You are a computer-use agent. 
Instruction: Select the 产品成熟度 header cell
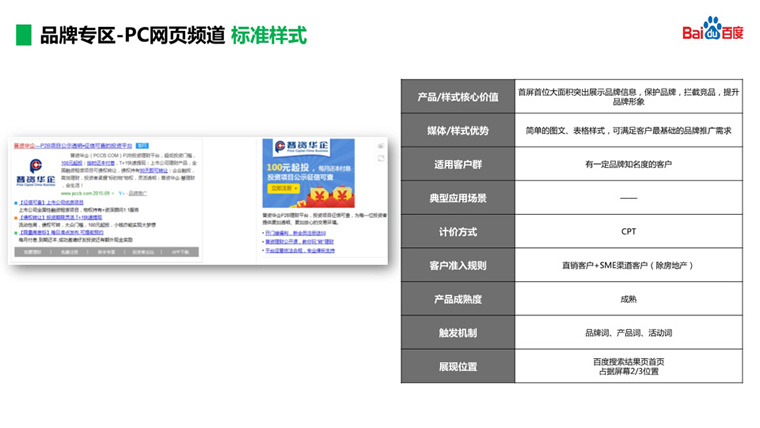458,299
